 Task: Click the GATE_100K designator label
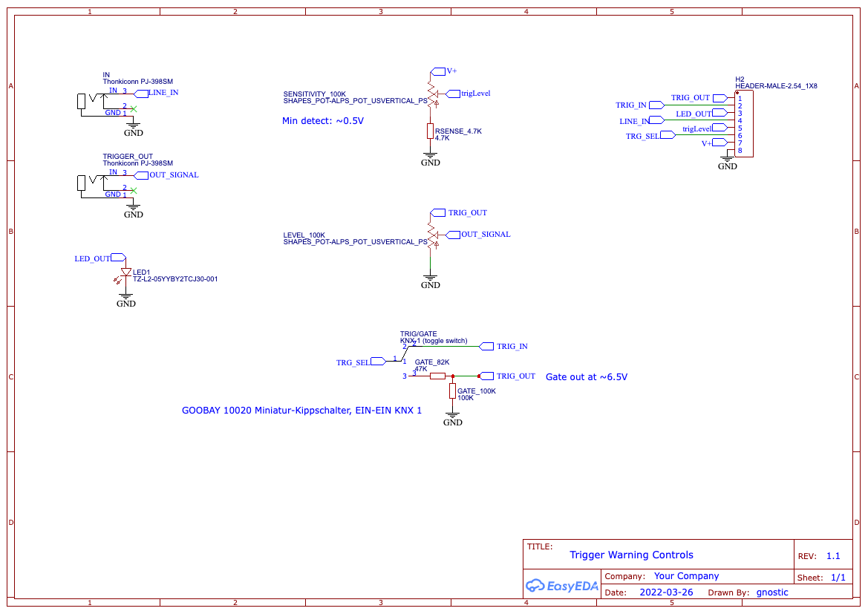477,391
